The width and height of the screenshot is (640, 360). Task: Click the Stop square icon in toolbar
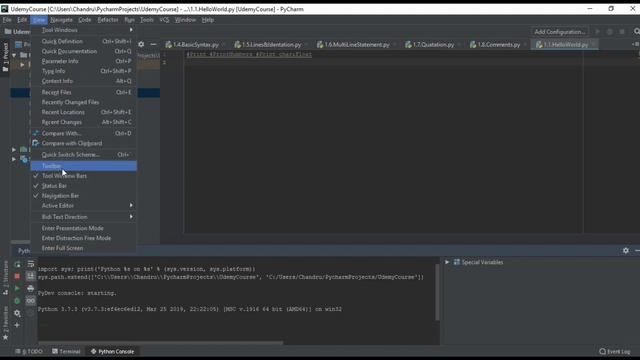point(622,31)
